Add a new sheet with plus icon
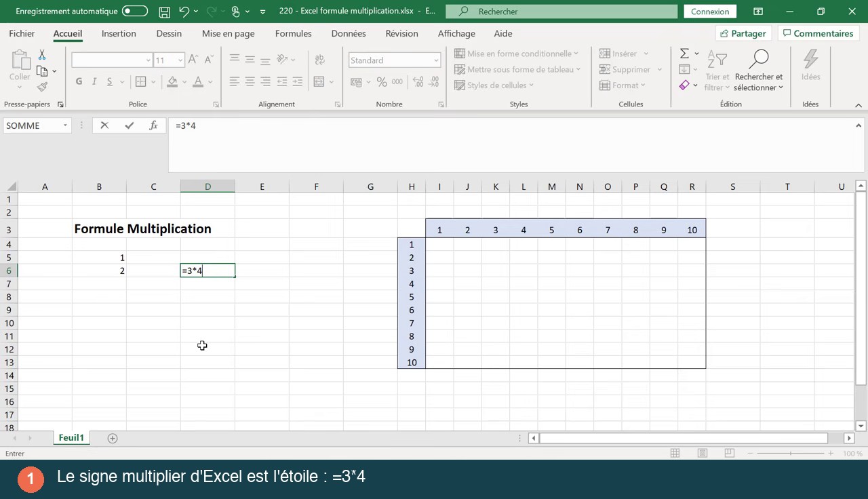The width and height of the screenshot is (868, 499). [113, 438]
